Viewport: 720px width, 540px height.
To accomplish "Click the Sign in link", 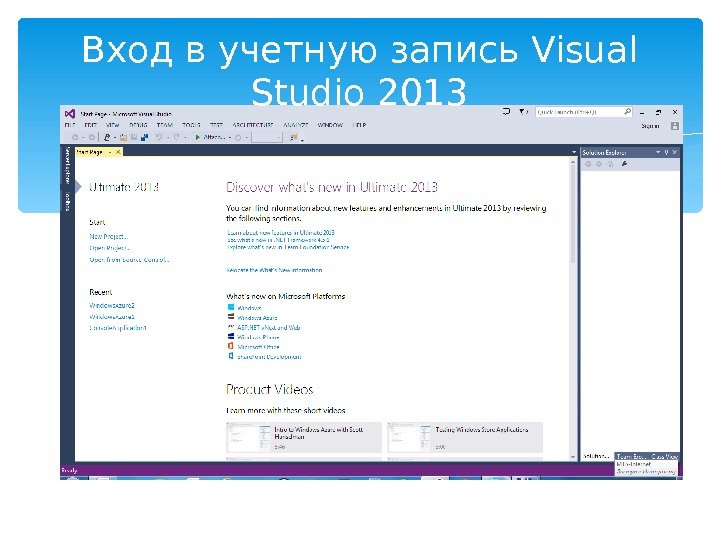I will [x=650, y=125].
